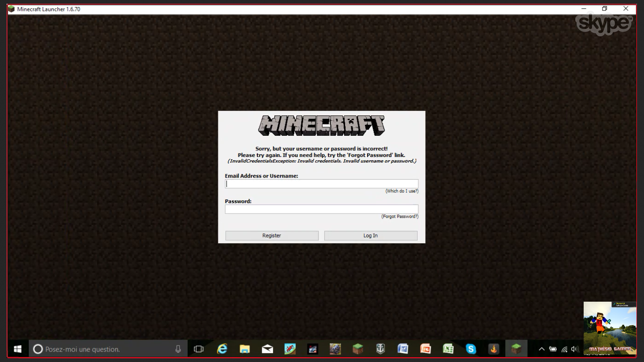Launch the red car hill racing game icon
The height and width of the screenshot is (362, 644).
tap(290, 349)
